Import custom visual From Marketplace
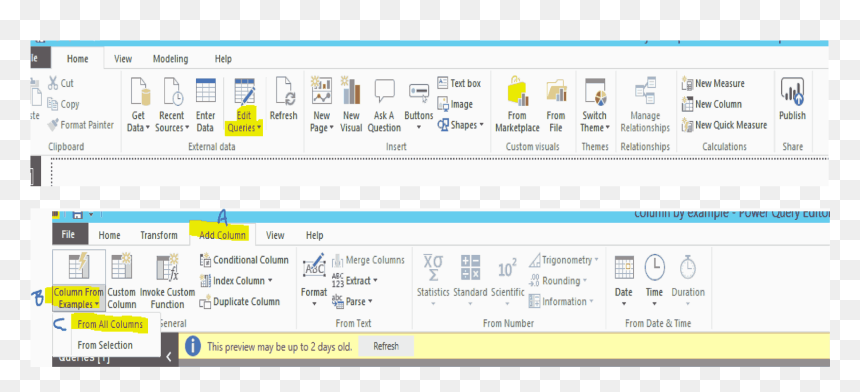 click(x=517, y=105)
